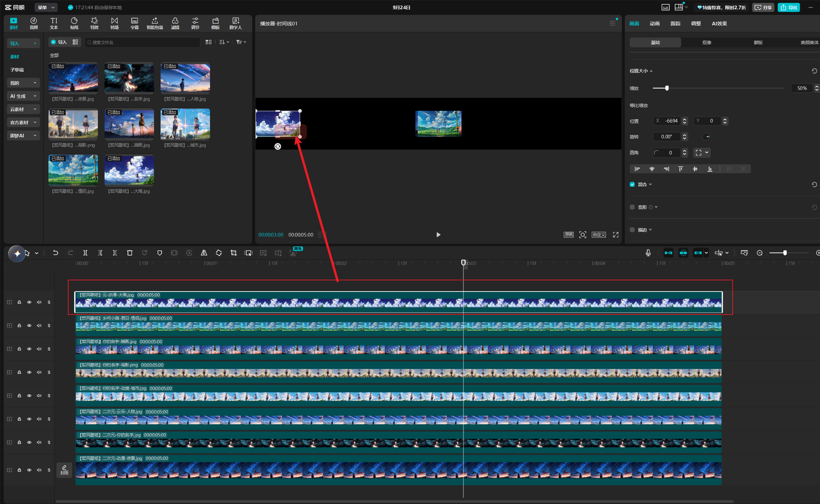Click the 分享 share button
The height and width of the screenshot is (504, 820).
pyautogui.click(x=763, y=7)
